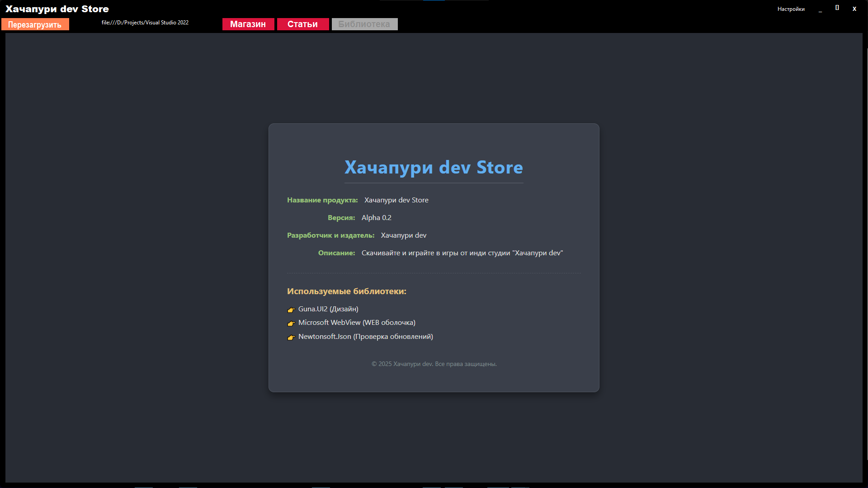This screenshot has height=488, width=868.
Task: Click the description text about инди студии
Action: click(x=462, y=253)
